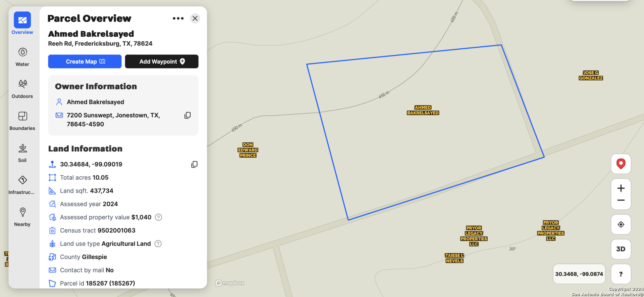Open the Water sidebar tab
644x297 pixels.
[22, 57]
